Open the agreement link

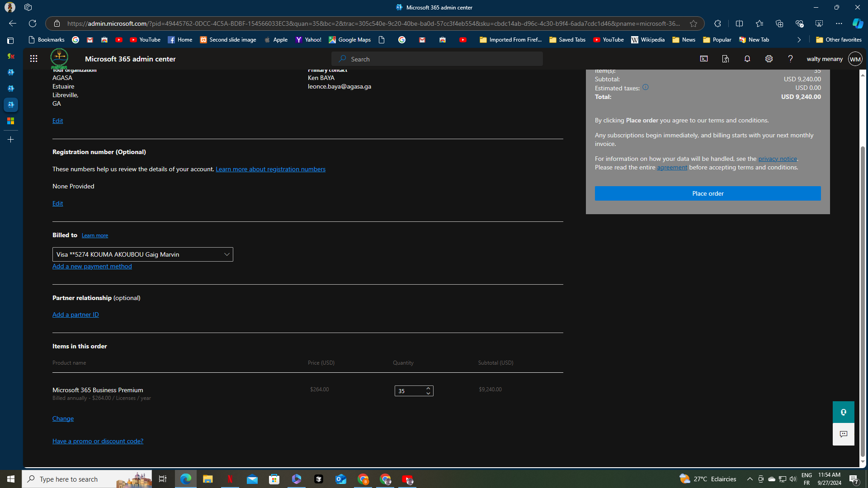(x=672, y=167)
